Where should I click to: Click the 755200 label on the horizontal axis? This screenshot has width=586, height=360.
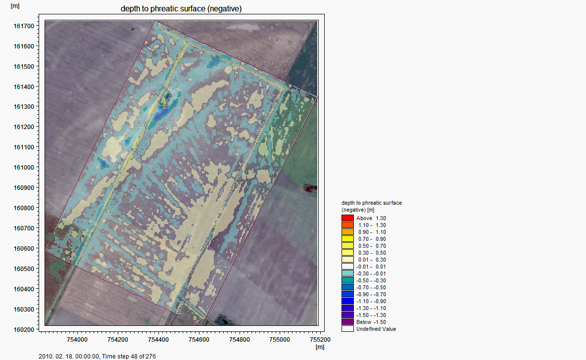pos(320,339)
